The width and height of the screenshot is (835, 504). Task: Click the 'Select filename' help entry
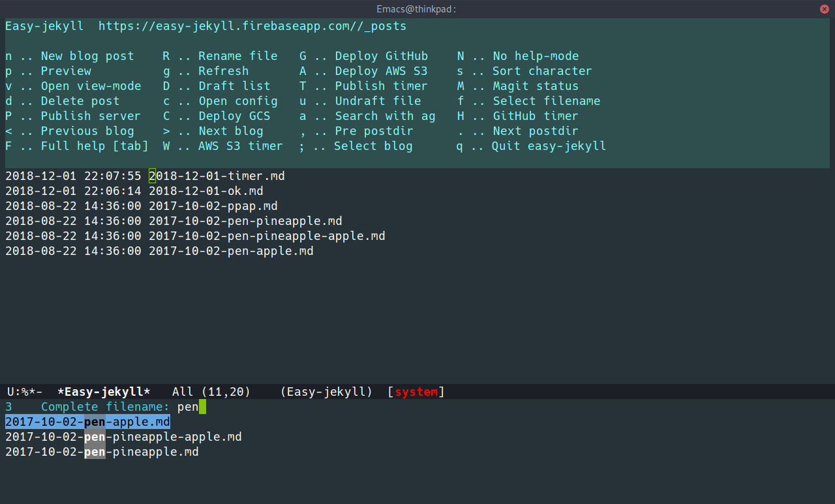529,101
